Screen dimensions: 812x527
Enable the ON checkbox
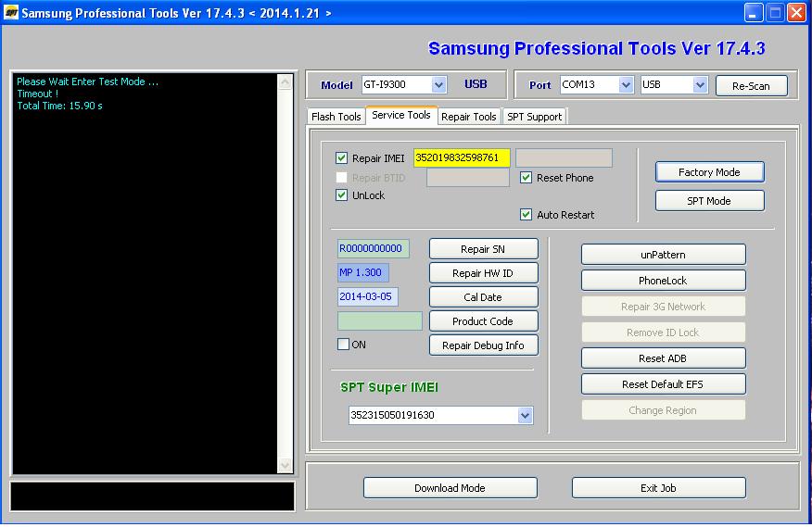pyautogui.click(x=343, y=345)
